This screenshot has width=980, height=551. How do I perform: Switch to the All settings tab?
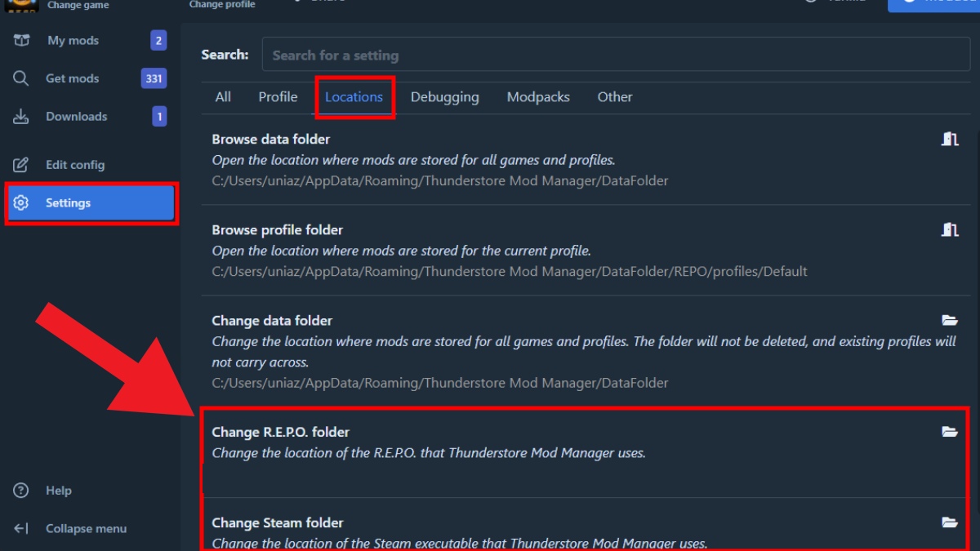(x=223, y=96)
